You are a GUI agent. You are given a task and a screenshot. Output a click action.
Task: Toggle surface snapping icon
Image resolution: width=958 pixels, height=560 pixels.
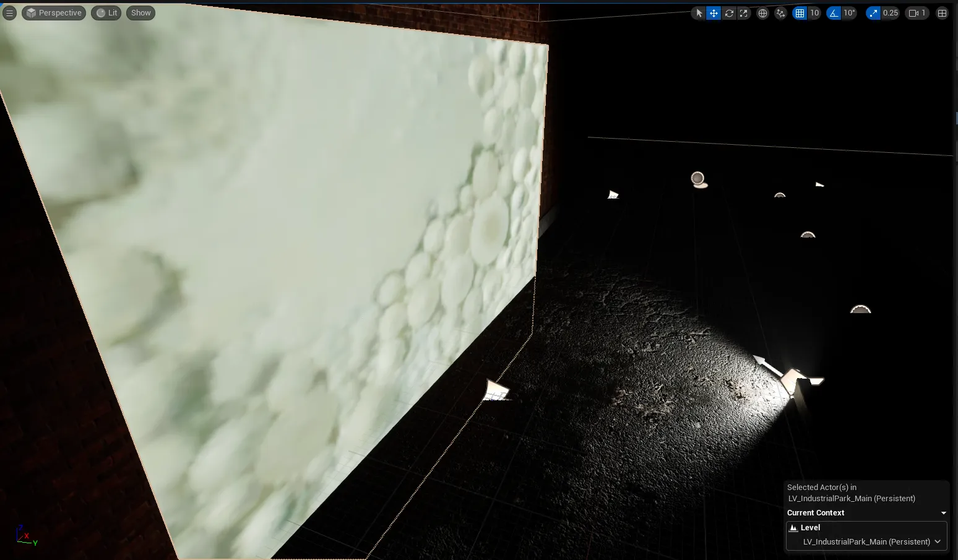pos(781,13)
